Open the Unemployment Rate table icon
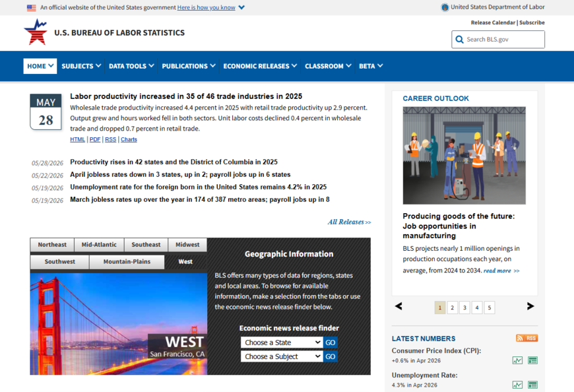574x392 pixels. [532, 385]
